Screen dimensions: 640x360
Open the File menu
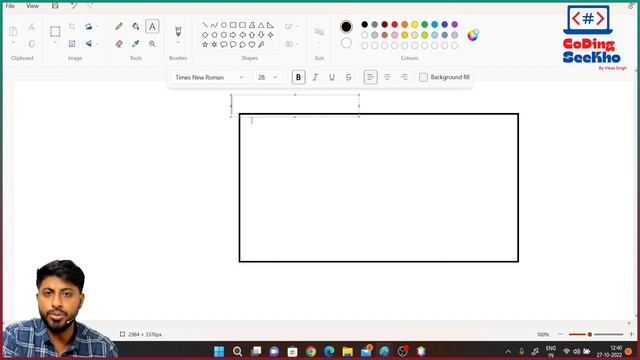pyautogui.click(x=10, y=6)
